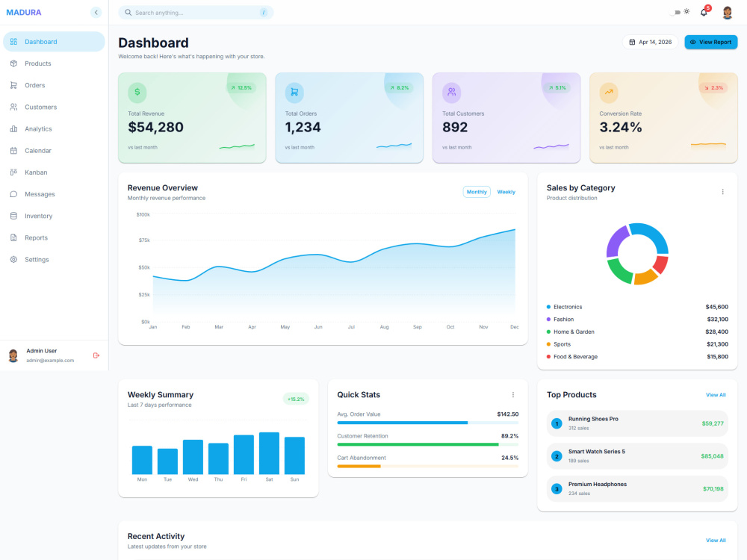Click the slash shortcut badge in search

tap(264, 13)
